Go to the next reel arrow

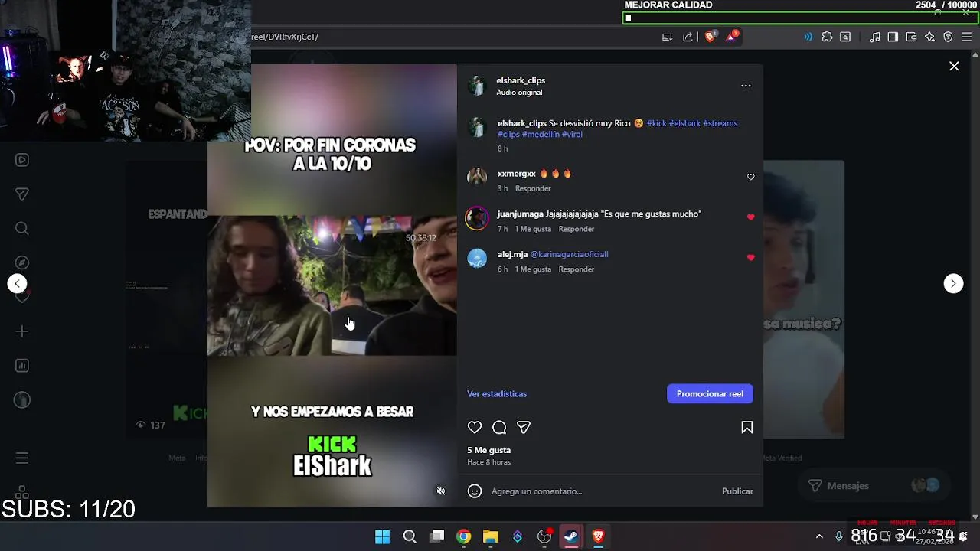click(953, 283)
